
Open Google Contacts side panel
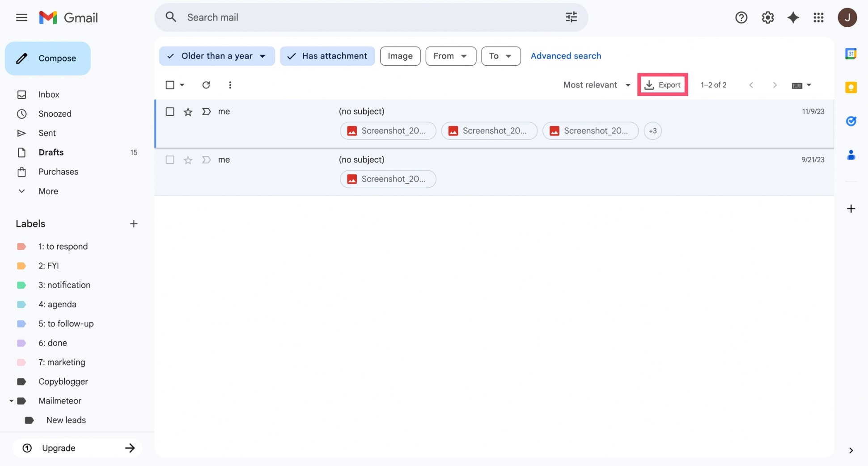(x=851, y=155)
